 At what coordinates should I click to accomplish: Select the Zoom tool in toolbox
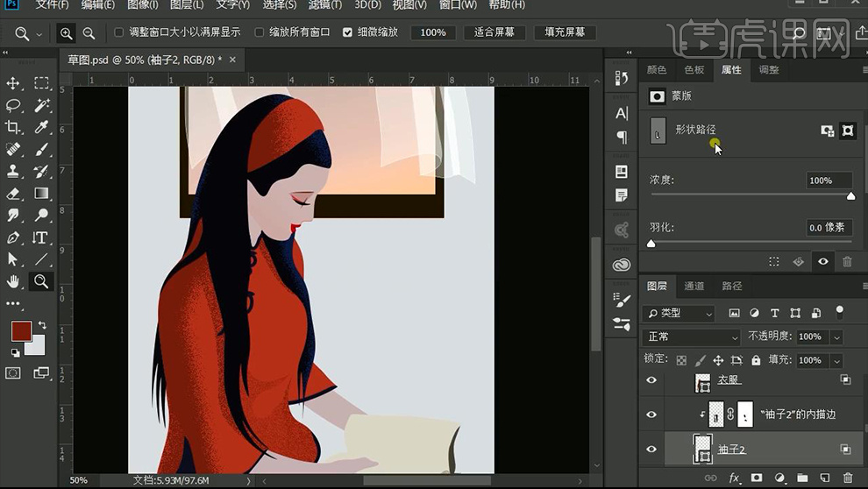click(x=41, y=281)
